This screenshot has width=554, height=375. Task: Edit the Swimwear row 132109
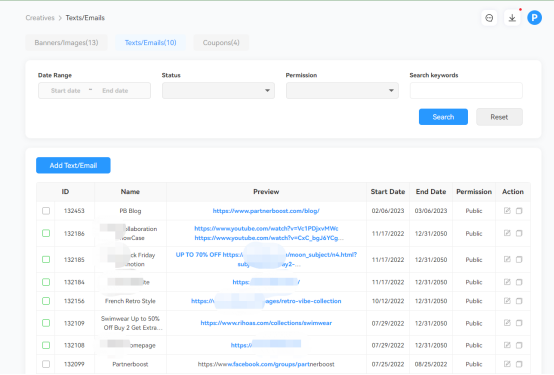pyautogui.click(x=507, y=323)
